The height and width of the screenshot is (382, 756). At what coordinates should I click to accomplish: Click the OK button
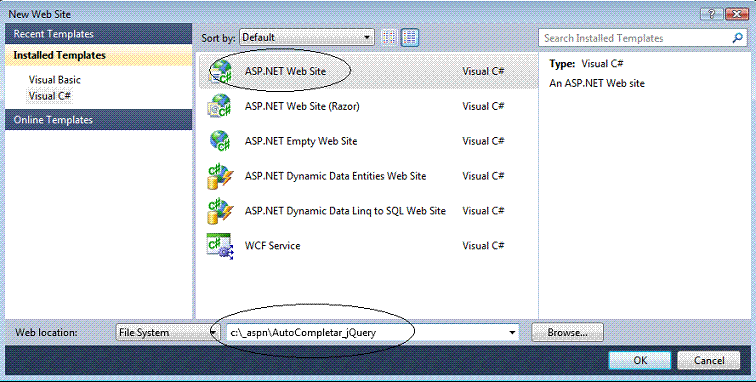640,360
